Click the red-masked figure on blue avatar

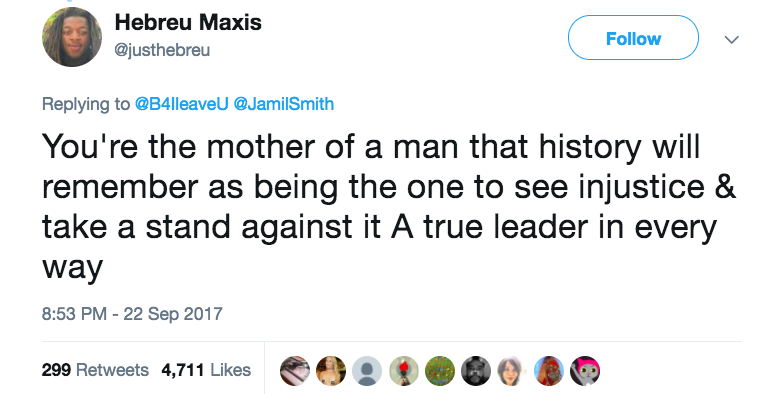549,371
